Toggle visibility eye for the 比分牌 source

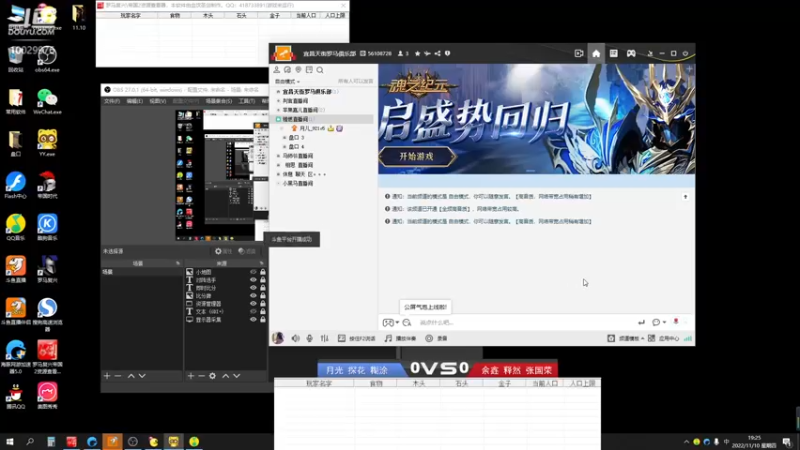(253, 295)
